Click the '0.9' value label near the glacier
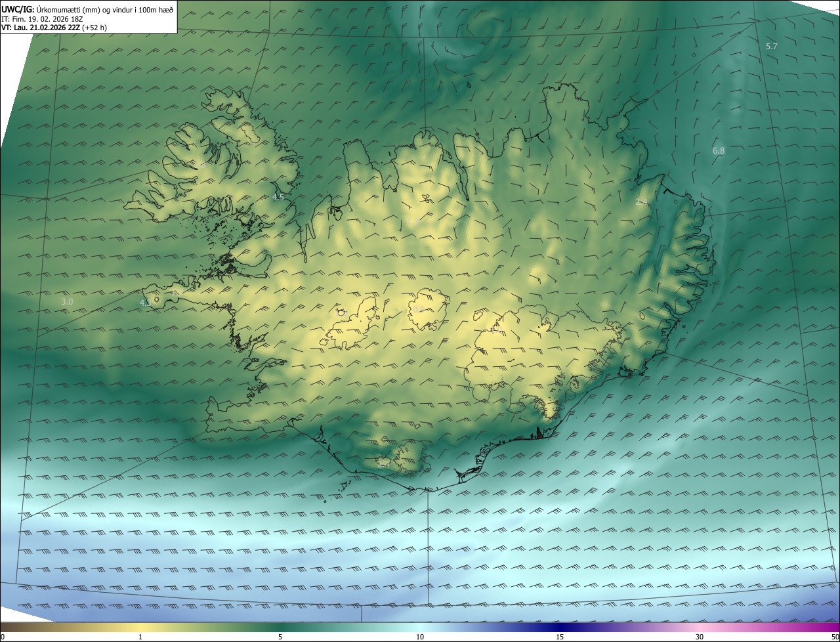 [x=417, y=309]
